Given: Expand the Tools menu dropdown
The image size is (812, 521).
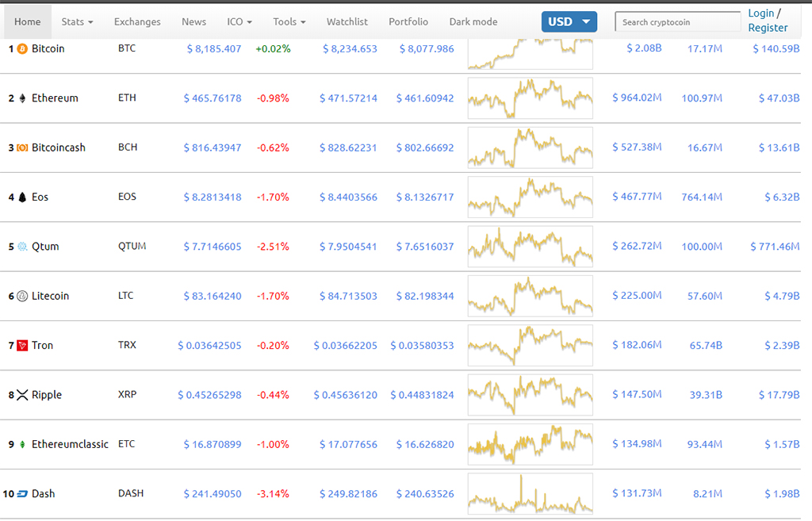Looking at the screenshot, I should pyautogui.click(x=289, y=21).
